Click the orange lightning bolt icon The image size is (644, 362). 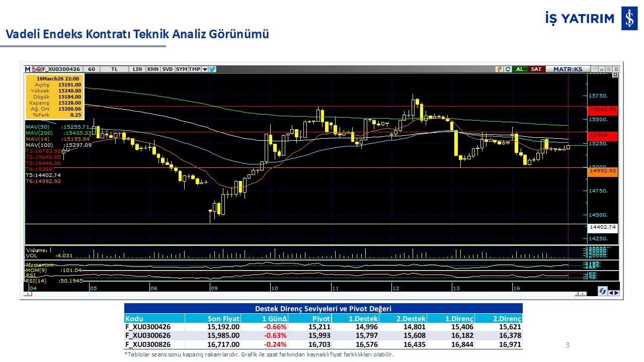[500, 69]
